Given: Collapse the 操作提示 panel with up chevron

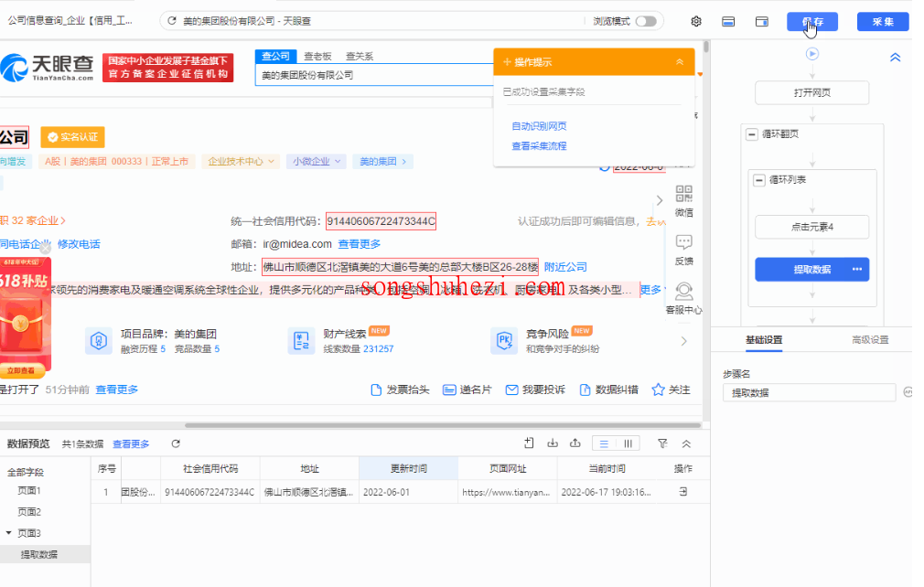Looking at the screenshot, I should (680, 62).
